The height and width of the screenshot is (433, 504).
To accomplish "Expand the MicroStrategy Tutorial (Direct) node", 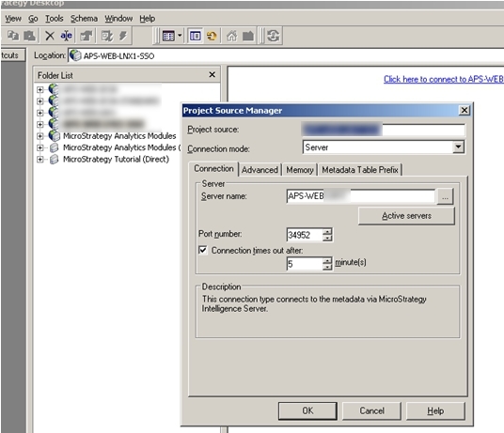I will point(39,160).
